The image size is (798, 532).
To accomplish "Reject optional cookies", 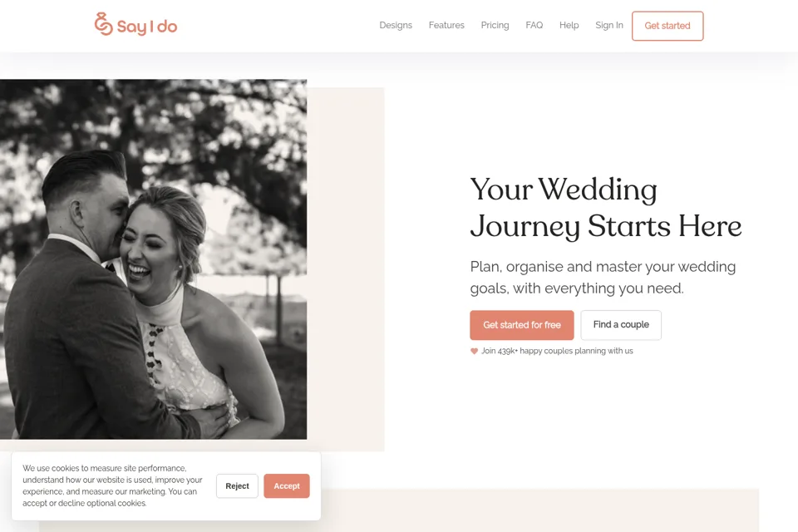I will pyautogui.click(x=237, y=485).
